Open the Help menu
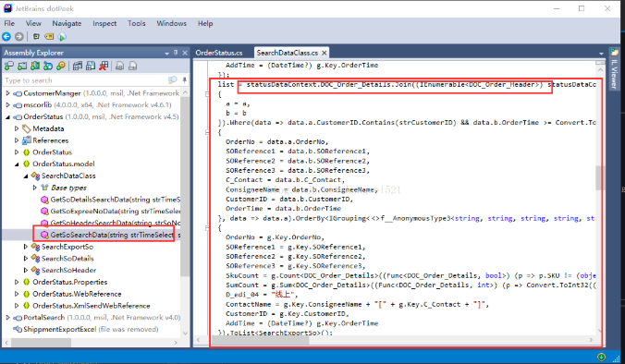The width and height of the screenshot is (625, 364). coord(205,23)
